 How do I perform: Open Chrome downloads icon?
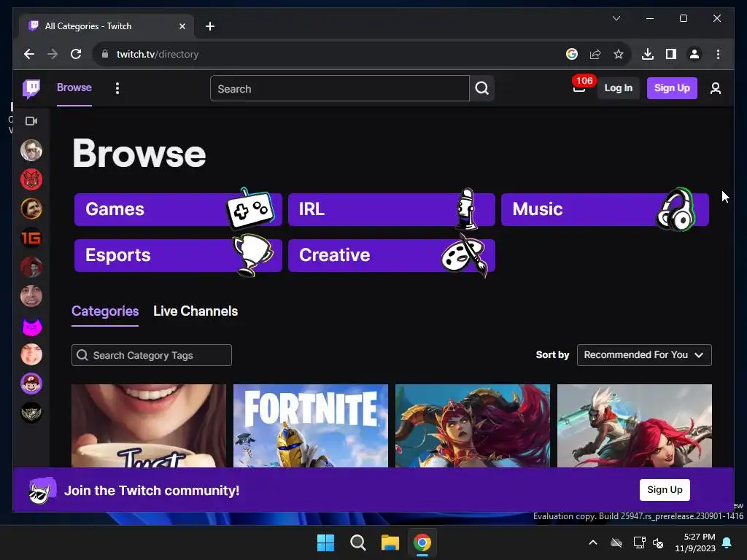pyautogui.click(x=648, y=54)
